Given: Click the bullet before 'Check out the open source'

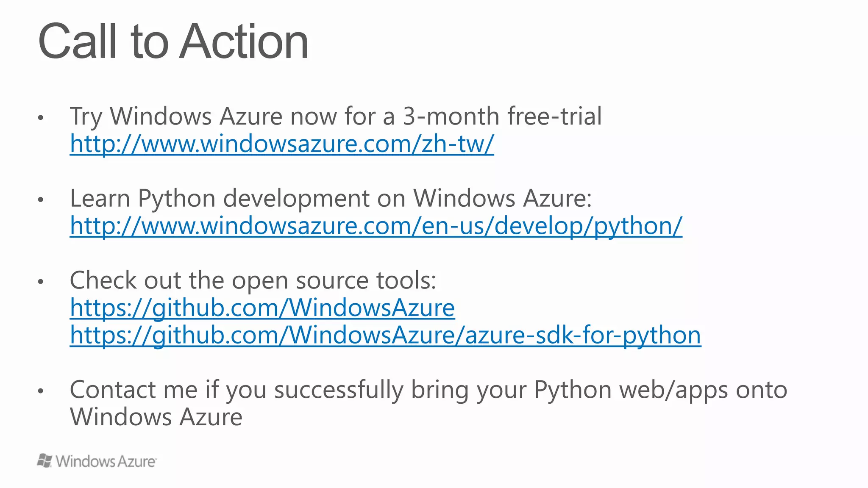Looking at the screenshot, I should pyautogui.click(x=41, y=281).
